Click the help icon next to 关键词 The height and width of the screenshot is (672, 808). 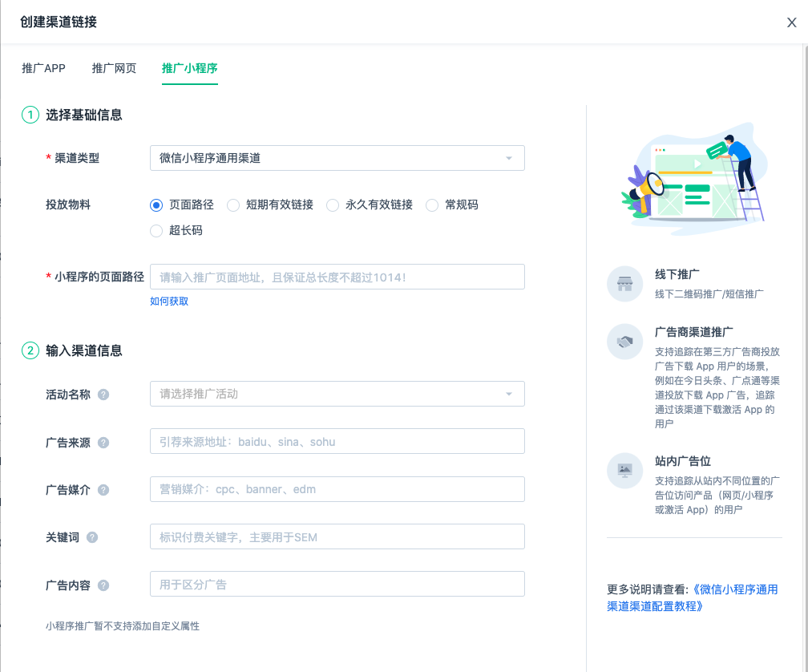tap(92, 537)
